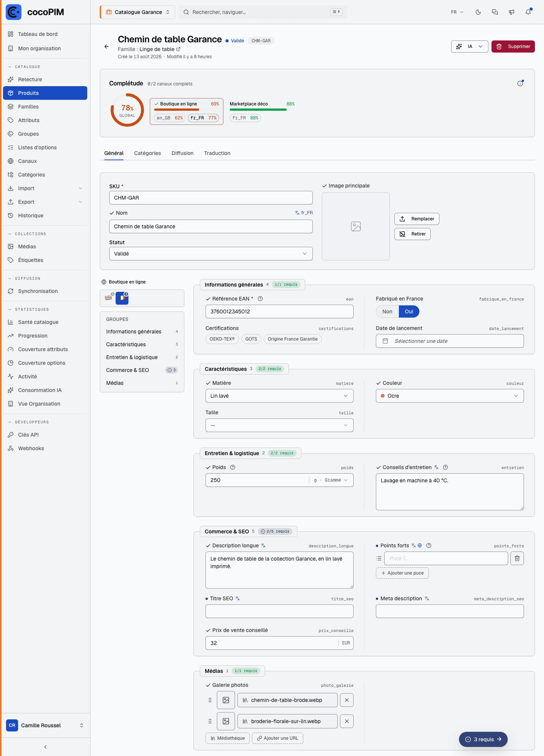Click the 3 requis floating button
The image size is (544, 756).
pos(483,739)
